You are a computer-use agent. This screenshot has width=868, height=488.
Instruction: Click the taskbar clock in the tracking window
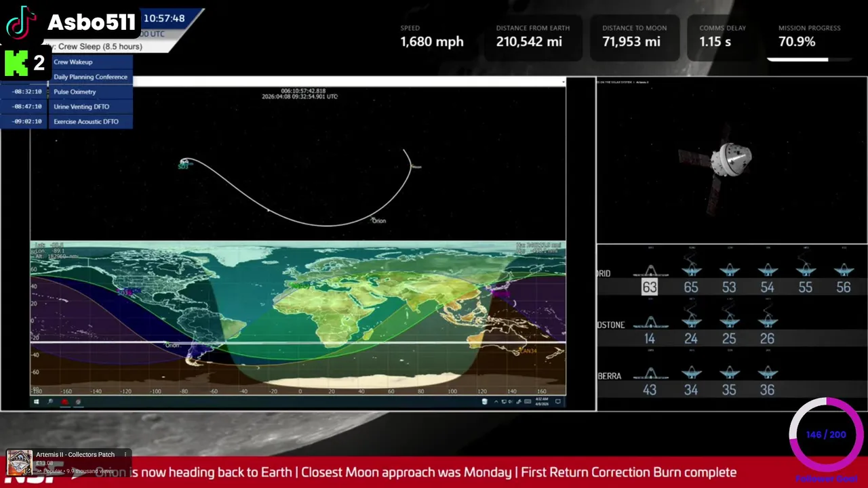click(541, 402)
